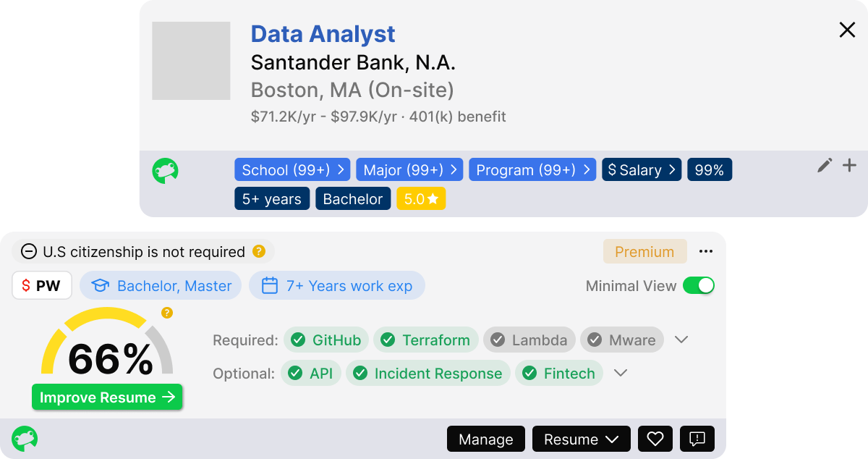Disable the Minimal View toggle
Screen dimensions: 868x459
pyautogui.click(x=699, y=286)
